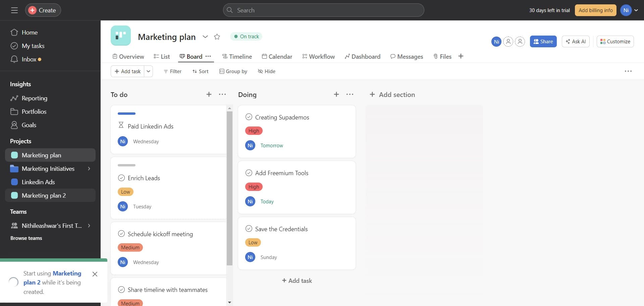Viewport: 644px width, 306px height.
Task: Open Ask AI
Action: (x=576, y=41)
